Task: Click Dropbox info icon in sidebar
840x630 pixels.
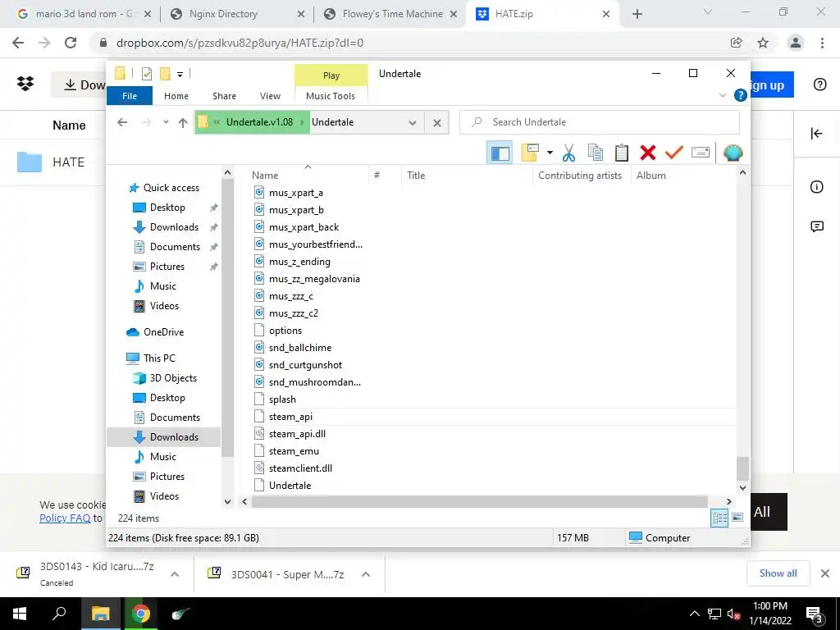Action: (x=816, y=186)
